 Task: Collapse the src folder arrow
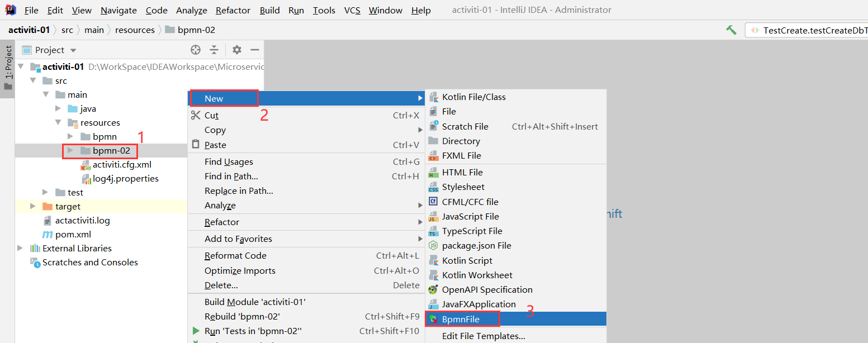(x=34, y=80)
